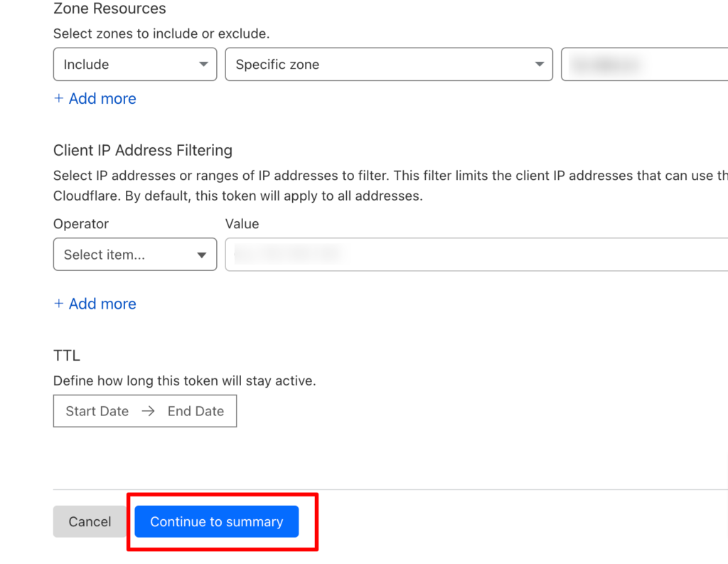
Task: Click the arrow icon between Start and End Date
Action: coord(148,411)
